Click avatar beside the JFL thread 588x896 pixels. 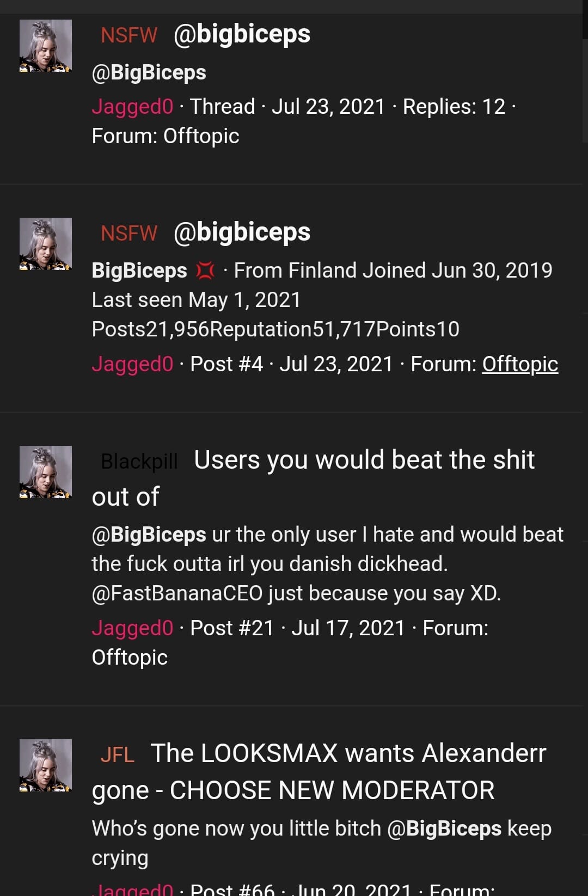[x=46, y=765]
